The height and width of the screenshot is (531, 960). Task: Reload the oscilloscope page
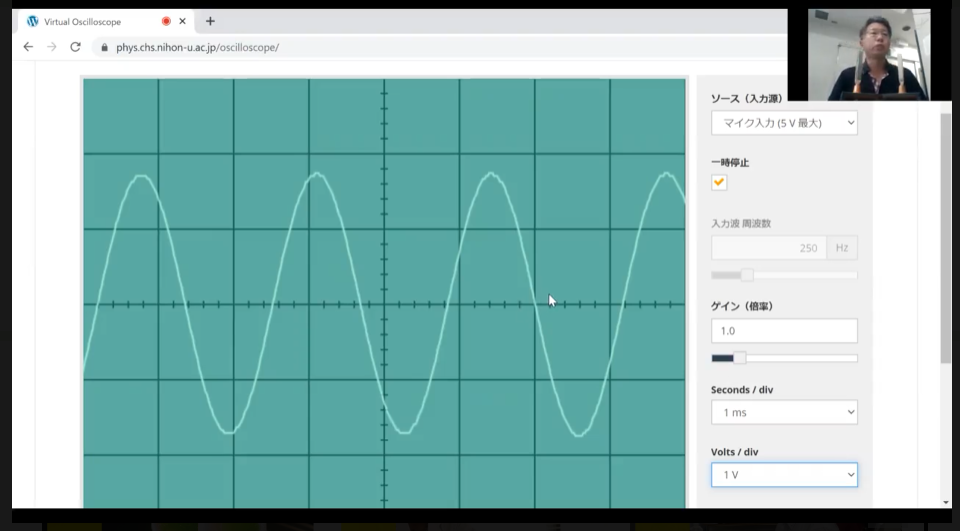pyautogui.click(x=75, y=47)
